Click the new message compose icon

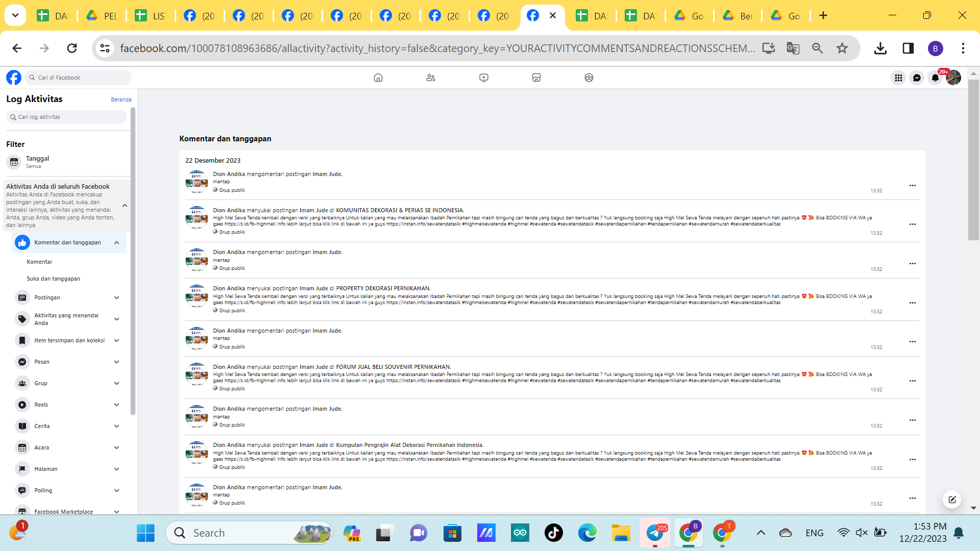coord(952,499)
